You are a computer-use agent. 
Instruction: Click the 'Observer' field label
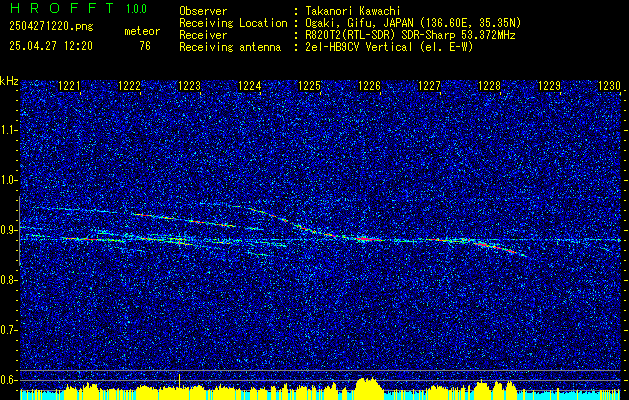(203, 11)
